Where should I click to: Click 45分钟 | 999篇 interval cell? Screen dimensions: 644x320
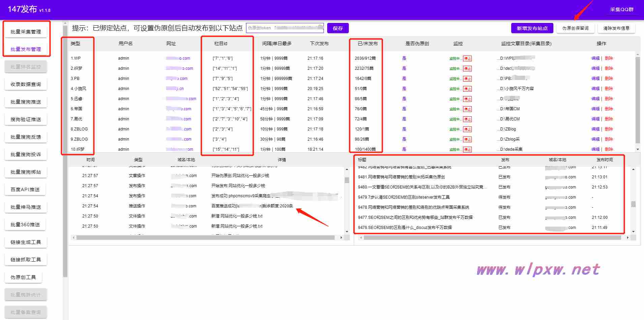tap(274, 109)
